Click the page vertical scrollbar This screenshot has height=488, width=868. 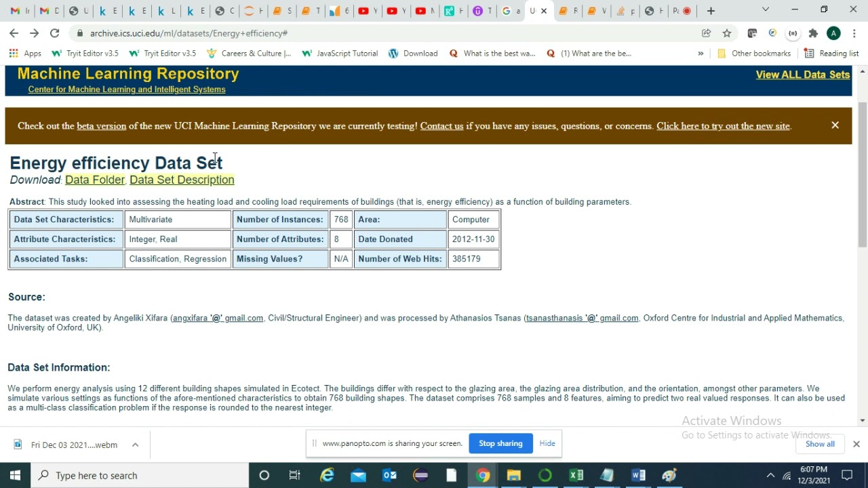click(x=862, y=174)
